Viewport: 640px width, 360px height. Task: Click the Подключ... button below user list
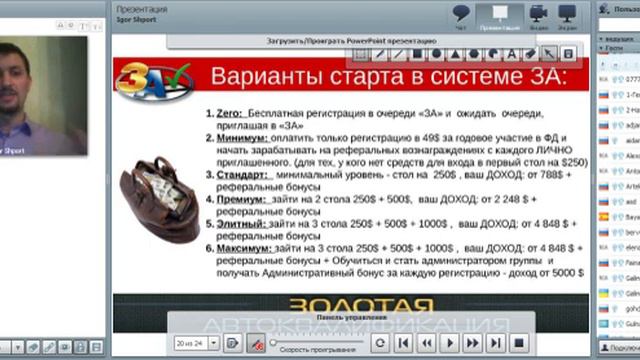click(619, 347)
